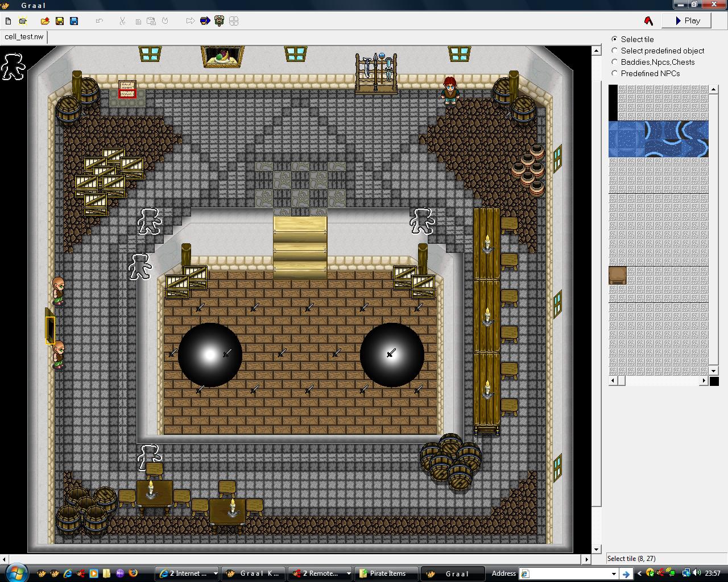The image size is (728, 582).
Task: Click the edit level options card icon
Action: [23, 21]
